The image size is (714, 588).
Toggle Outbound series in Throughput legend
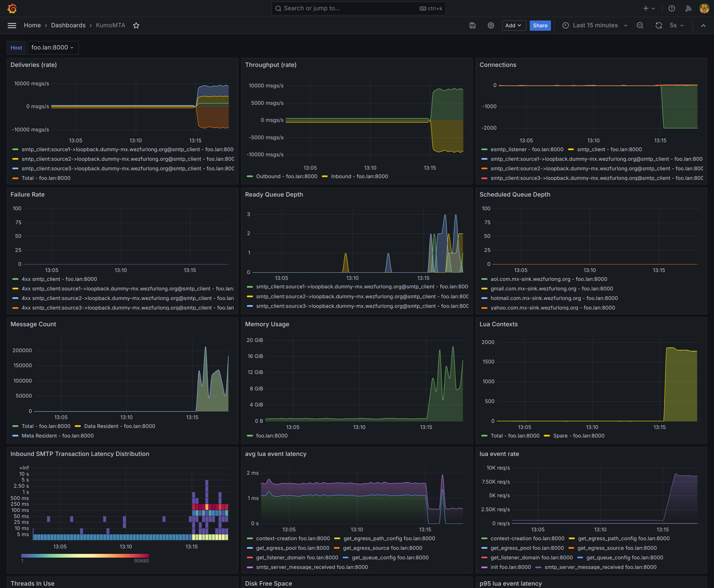[286, 176]
